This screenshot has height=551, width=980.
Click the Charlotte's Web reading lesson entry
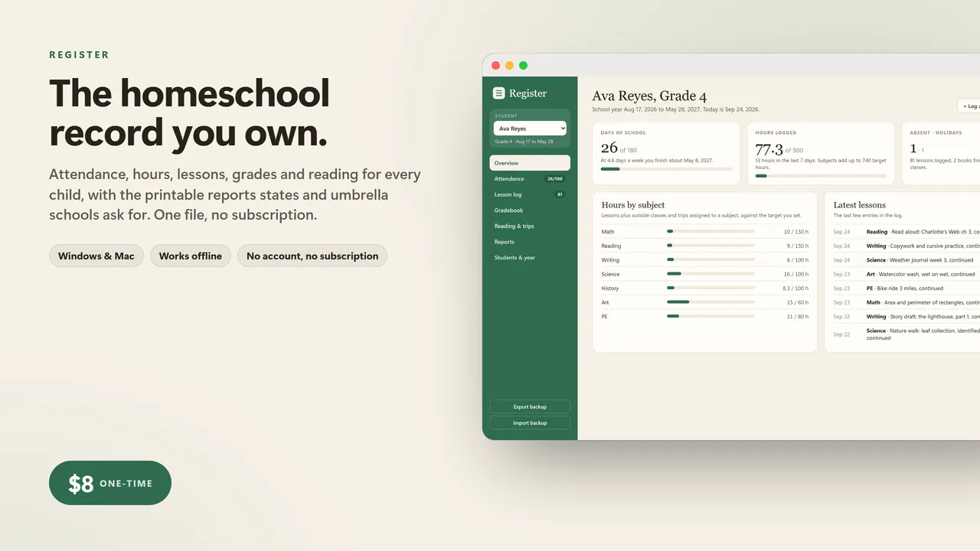[906, 232]
